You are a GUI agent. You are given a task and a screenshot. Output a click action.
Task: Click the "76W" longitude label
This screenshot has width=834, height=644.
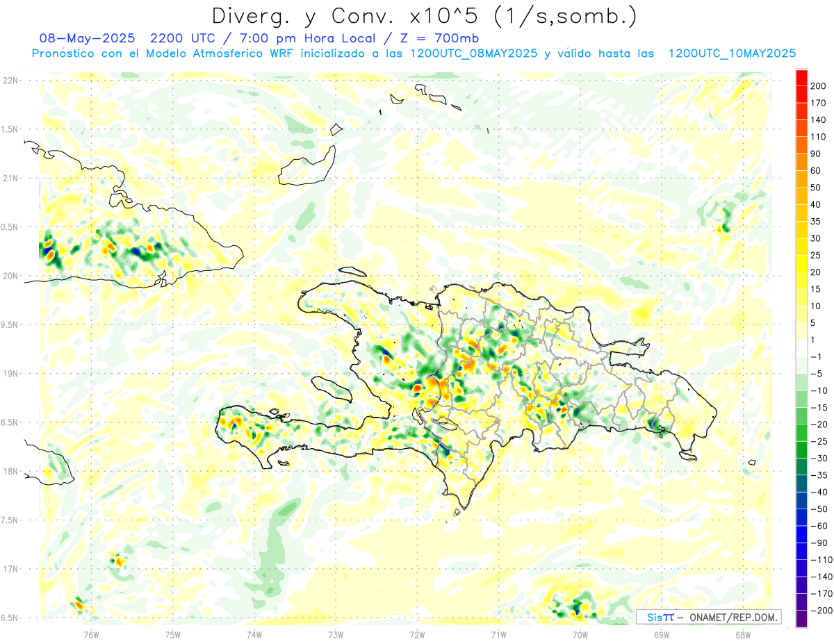pyautogui.click(x=91, y=635)
